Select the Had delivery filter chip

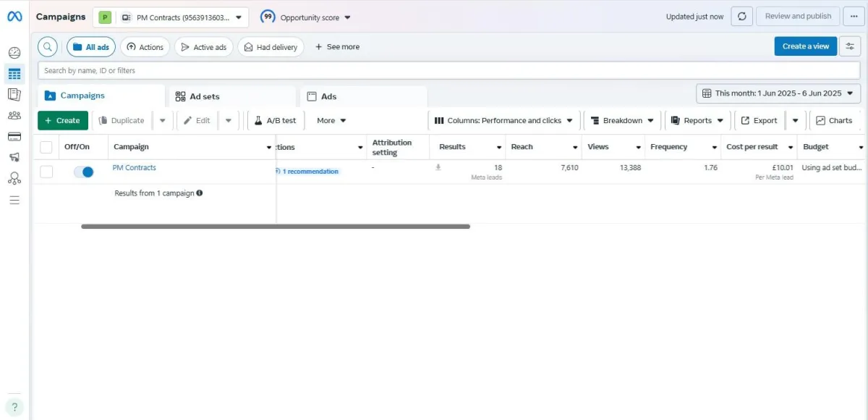271,47
